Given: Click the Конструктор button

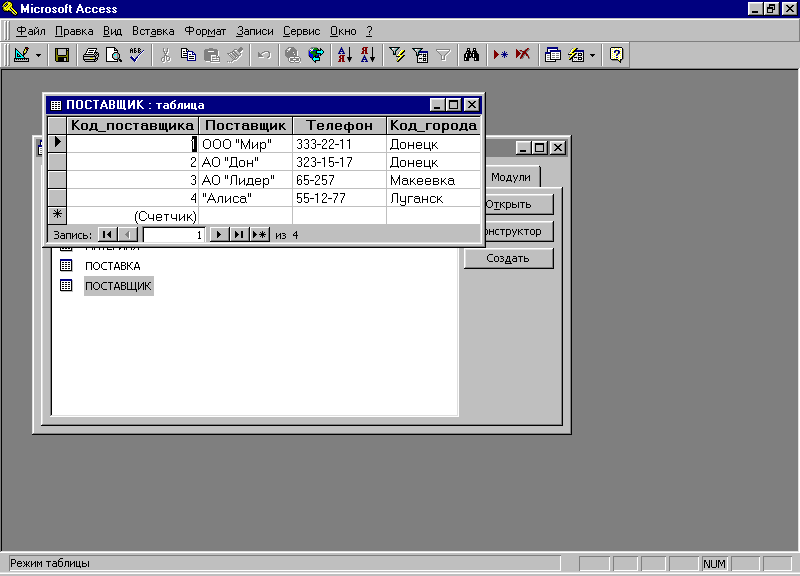Looking at the screenshot, I should pos(517,231).
